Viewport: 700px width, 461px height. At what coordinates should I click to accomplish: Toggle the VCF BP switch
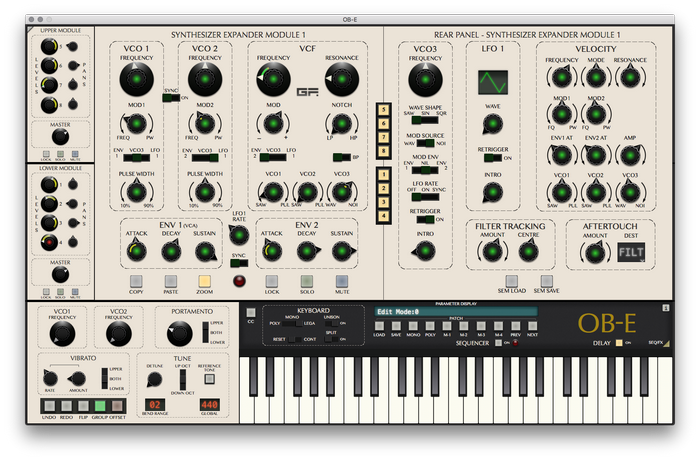pyautogui.click(x=342, y=157)
